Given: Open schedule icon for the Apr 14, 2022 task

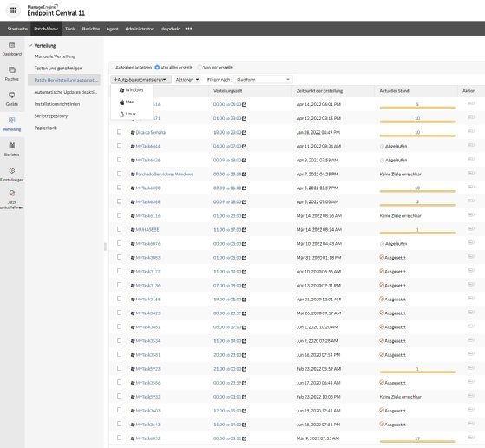Looking at the screenshot, I should 245,105.
